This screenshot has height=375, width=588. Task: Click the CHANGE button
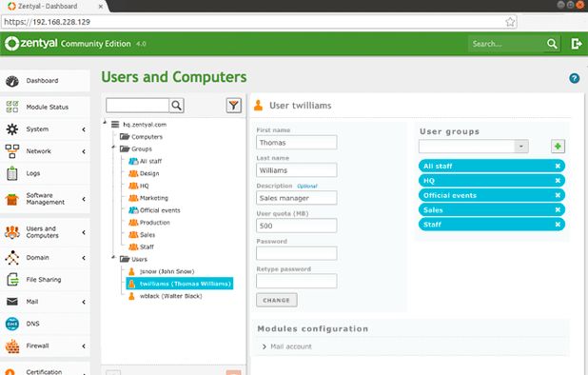pos(277,301)
